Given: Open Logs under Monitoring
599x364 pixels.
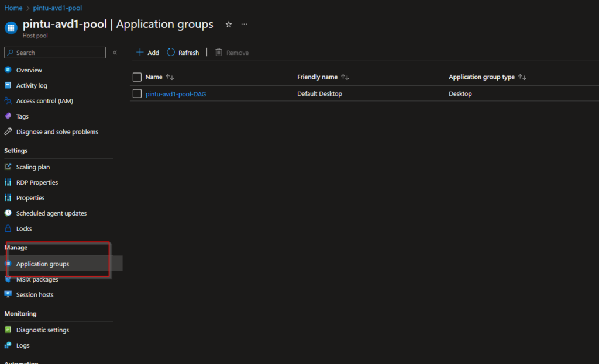Looking at the screenshot, I should (23, 345).
